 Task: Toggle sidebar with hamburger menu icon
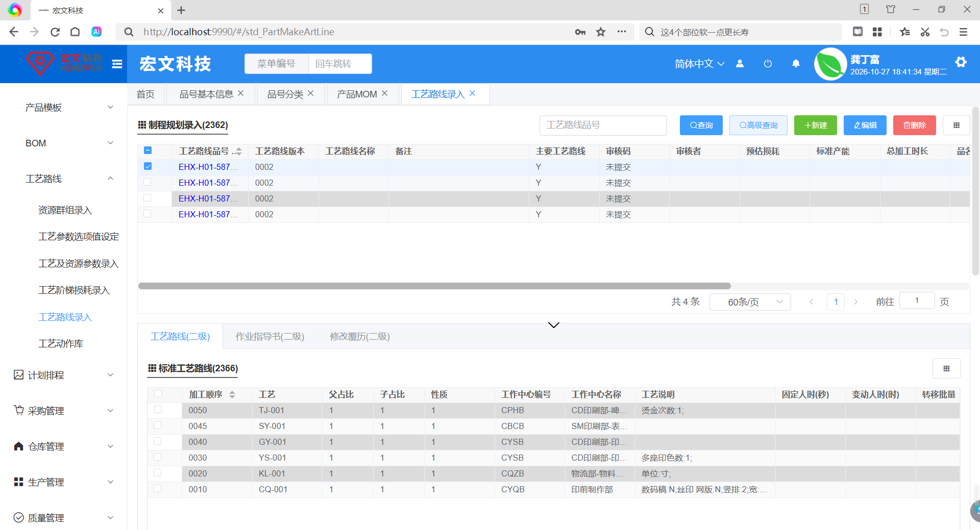pyautogui.click(x=117, y=64)
